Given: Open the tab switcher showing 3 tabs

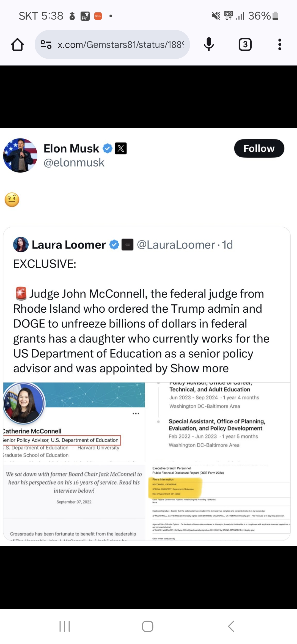Looking at the screenshot, I should pyautogui.click(x=245, y=45).
